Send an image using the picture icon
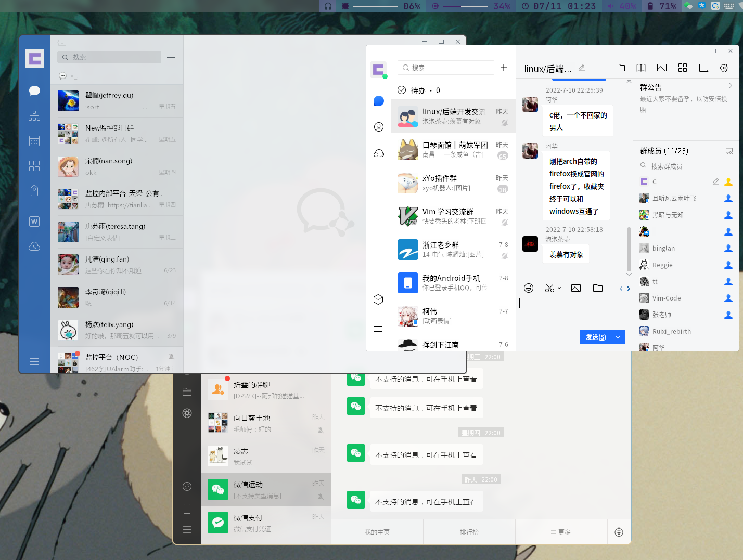The width and height of the screenshot is (743, 560). coord(575,288)
